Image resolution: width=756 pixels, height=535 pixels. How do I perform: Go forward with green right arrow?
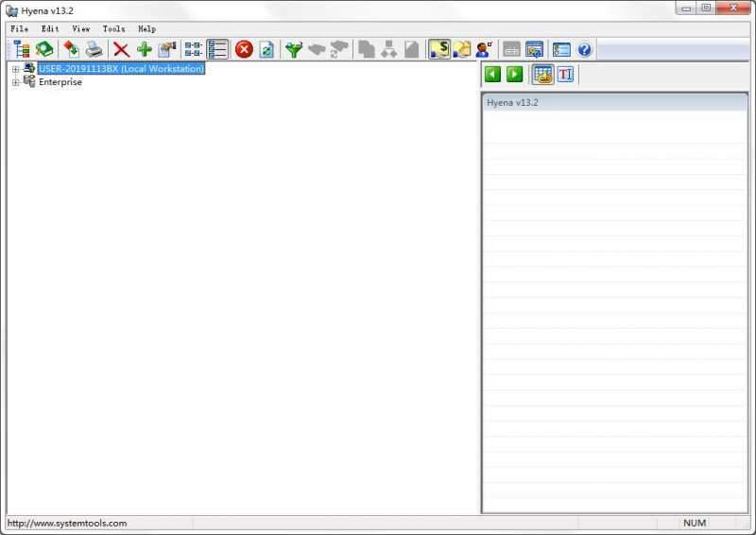514,75
